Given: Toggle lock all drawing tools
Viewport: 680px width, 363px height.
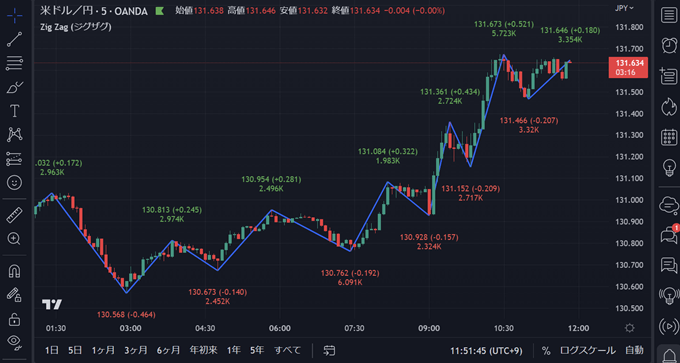Looking at the screenshot, I should coord(14,319).
